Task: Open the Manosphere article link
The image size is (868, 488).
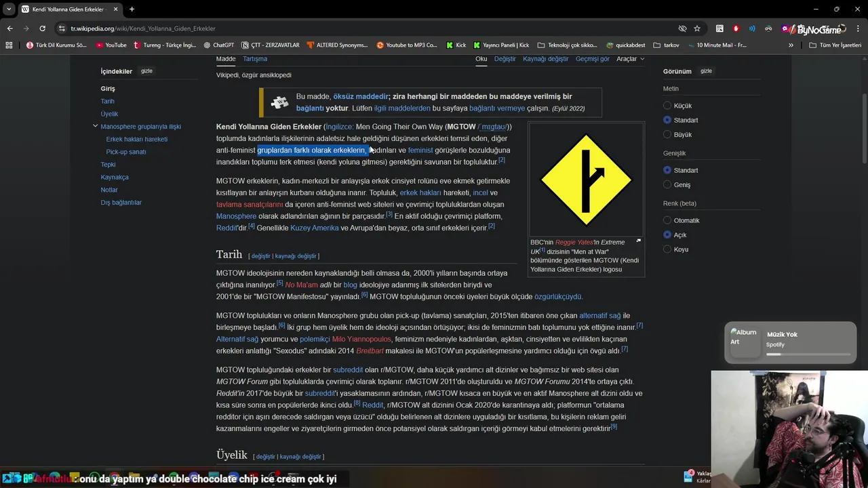Action: point(236,216)
